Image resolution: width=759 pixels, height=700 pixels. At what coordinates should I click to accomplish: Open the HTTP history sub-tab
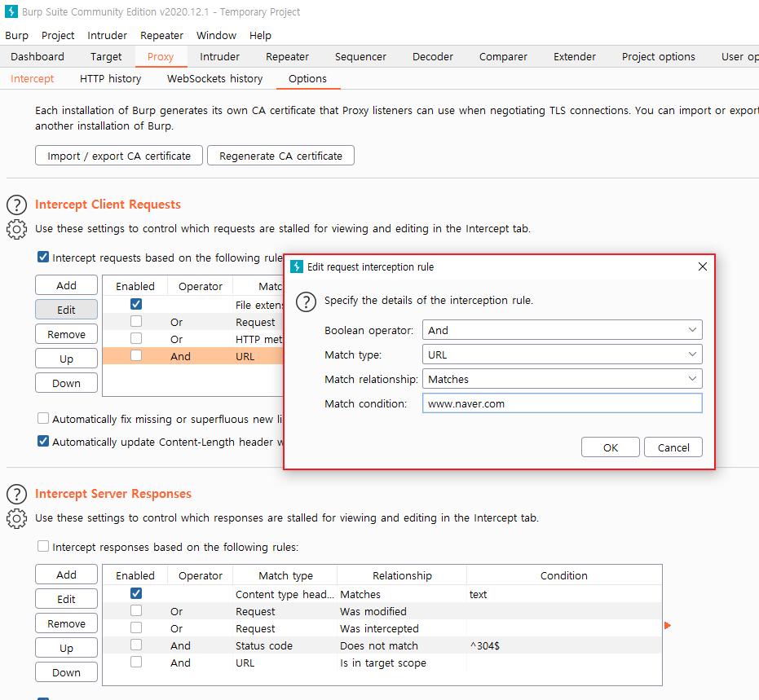110,79
